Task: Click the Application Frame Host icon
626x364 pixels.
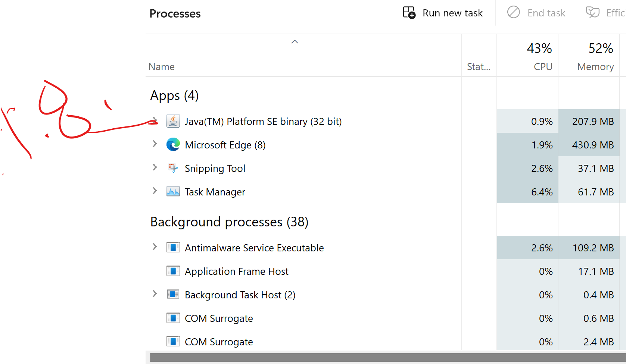Action: (173, 271)
